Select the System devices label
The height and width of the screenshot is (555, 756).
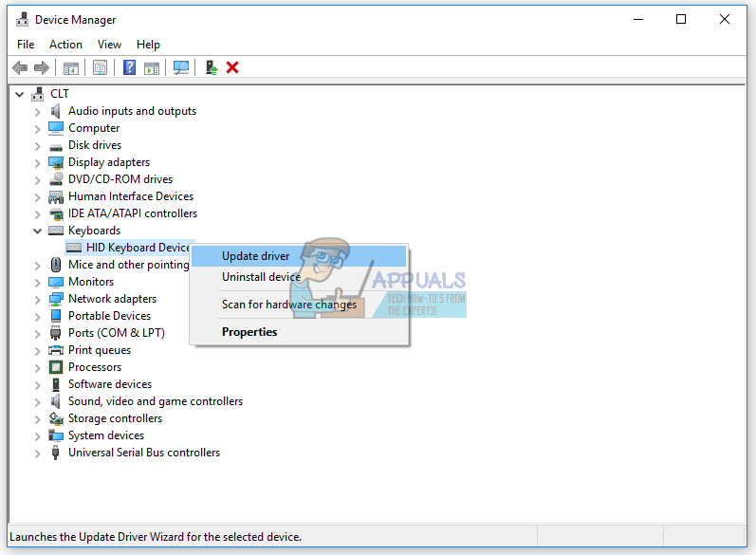[106, 435]
